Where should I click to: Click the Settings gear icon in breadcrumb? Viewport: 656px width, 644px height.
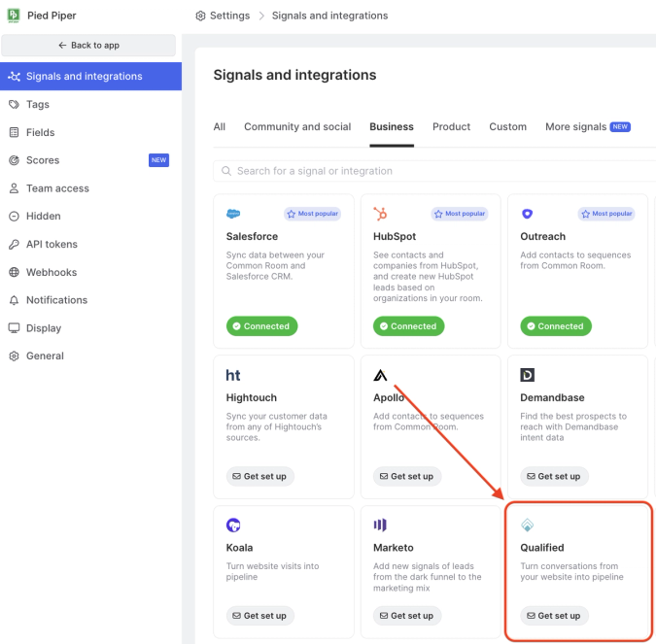point(200,16)
